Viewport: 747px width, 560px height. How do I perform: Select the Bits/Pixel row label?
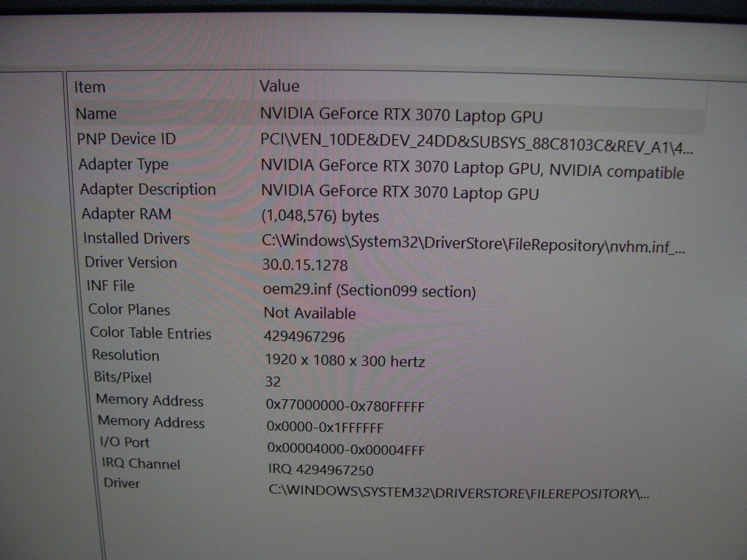(x=123, y=377)
